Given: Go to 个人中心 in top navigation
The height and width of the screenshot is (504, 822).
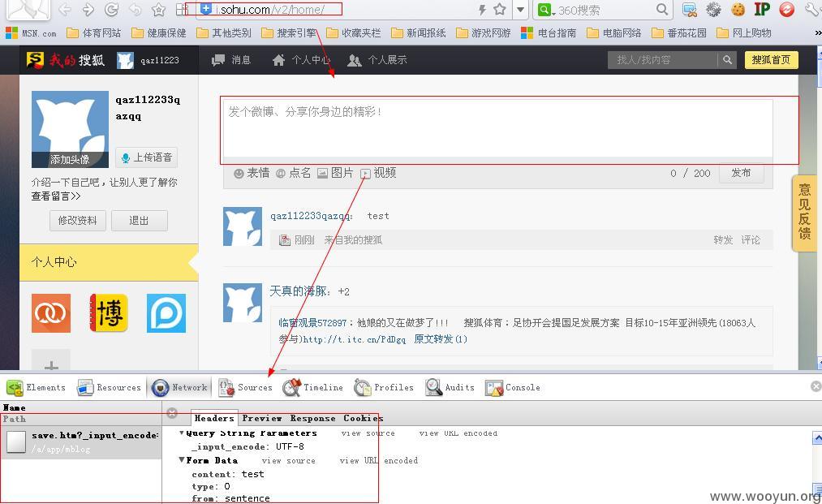Looking at the screenshot, I should (x=301, y=60).
